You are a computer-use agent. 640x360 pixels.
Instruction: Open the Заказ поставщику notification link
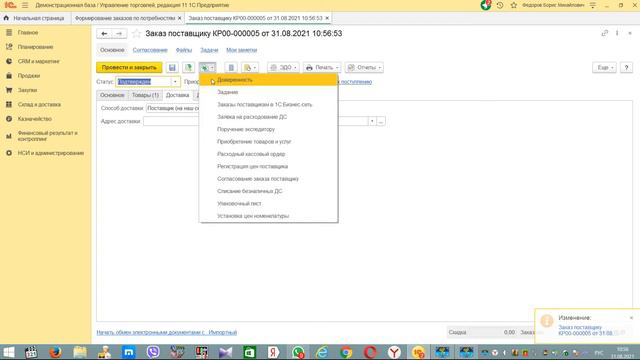coord(586,330)
